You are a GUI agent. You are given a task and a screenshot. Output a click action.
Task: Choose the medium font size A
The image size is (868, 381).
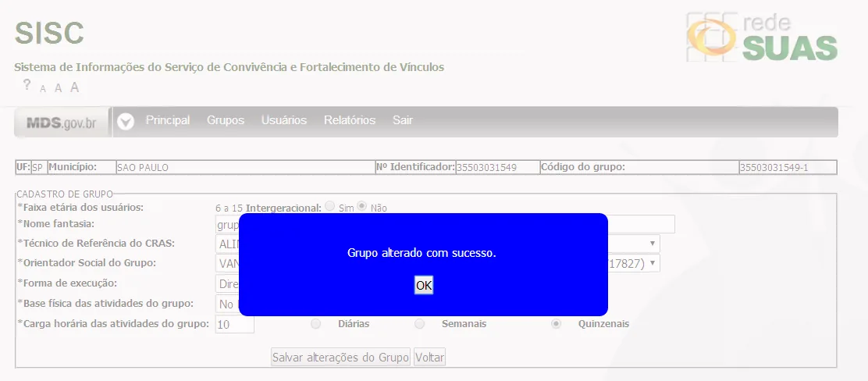58,87
